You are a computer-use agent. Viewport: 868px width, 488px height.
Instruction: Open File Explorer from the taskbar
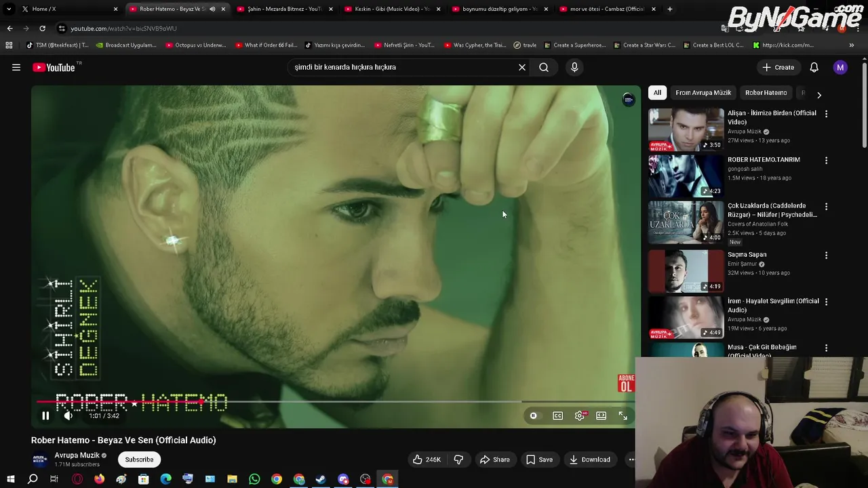[x=232, y=479]
